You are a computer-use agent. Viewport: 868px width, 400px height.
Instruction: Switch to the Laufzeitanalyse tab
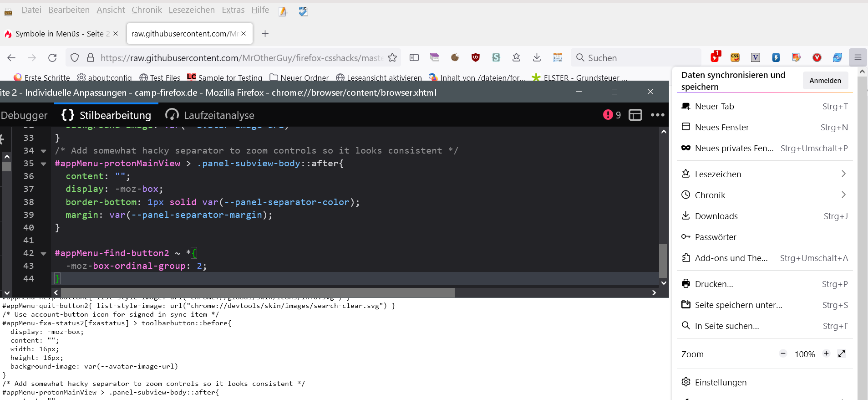[210, 115]
